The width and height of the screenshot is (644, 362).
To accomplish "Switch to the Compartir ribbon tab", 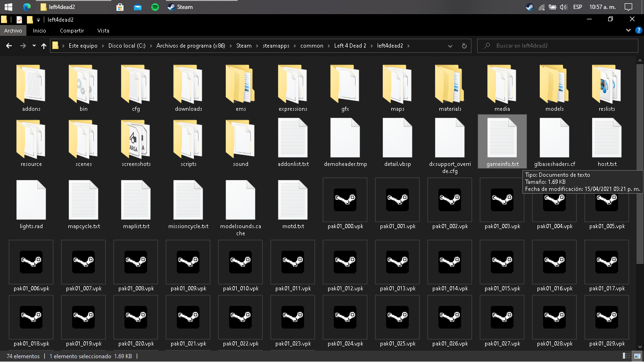I will coord(72,31).
